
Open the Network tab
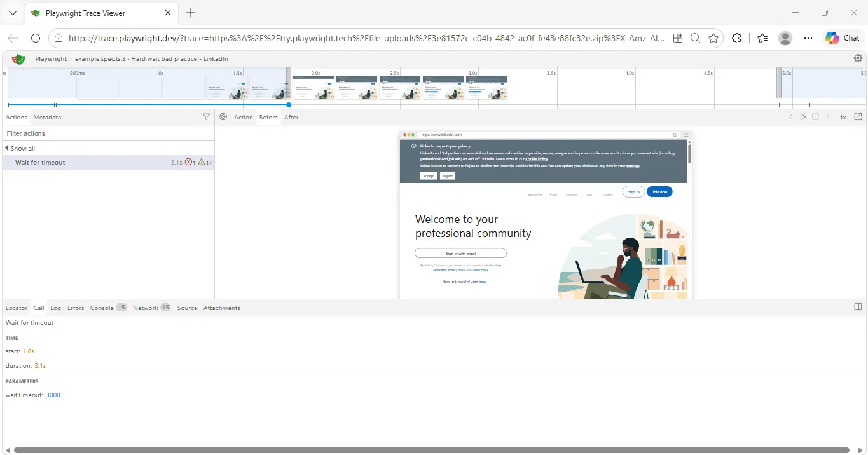pyautogui.click(x=152, y=308)
